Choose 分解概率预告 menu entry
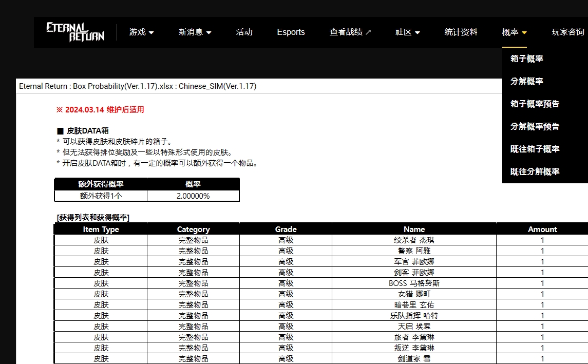This screenshot has height=364, width=588. coord(535,126)
